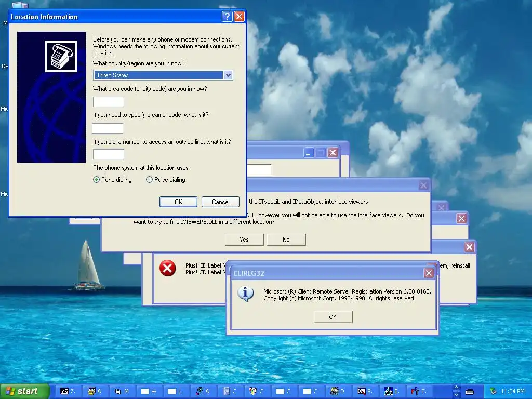Image resolution: width=532 pixels, height=399 pixels.
Task: Click the Help question mark in Location Information
Action: tap(227, 16)
